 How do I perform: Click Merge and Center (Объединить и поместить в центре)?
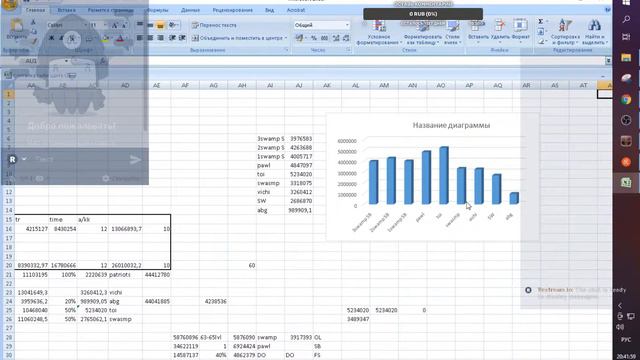click(x=237, y=38)
